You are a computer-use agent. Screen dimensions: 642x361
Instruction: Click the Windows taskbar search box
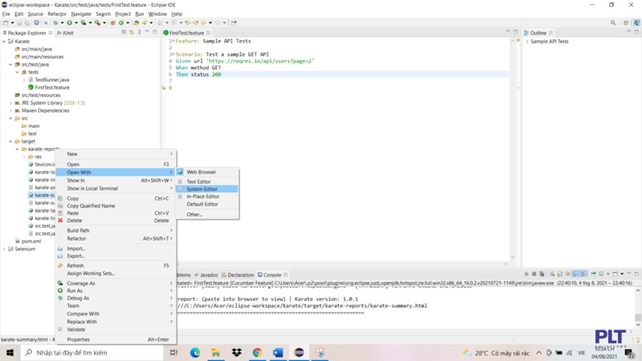[92, 352]
